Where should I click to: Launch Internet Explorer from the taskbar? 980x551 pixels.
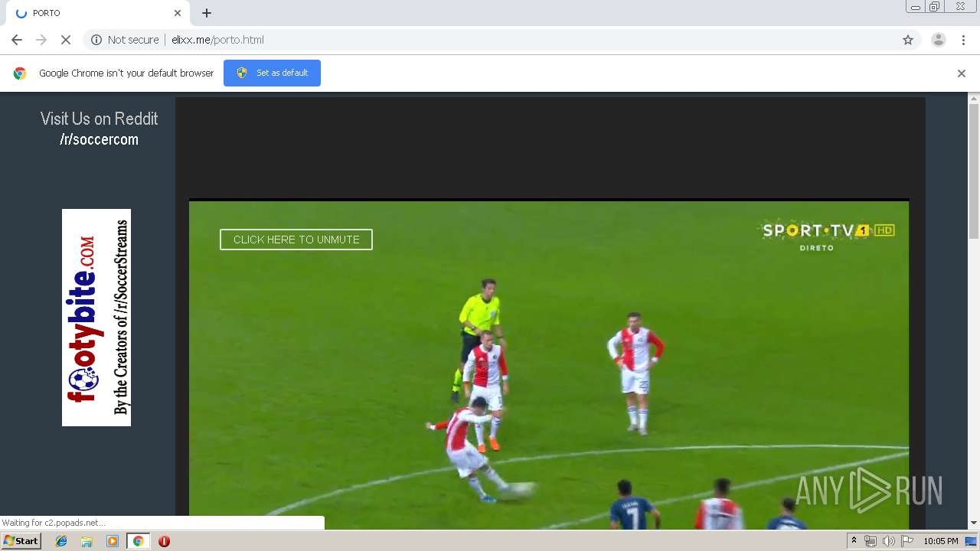(x=61, y=541)
